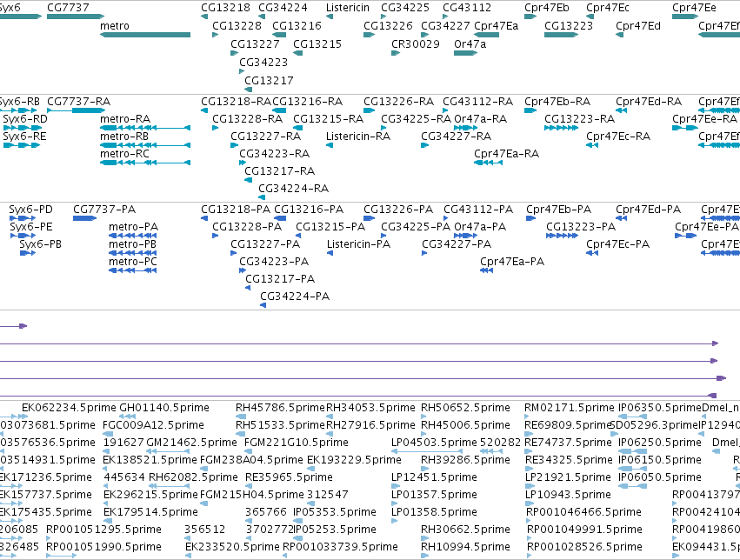Select the metro-PC protein label
740x560 pixels.
click(x=133, y=262)
